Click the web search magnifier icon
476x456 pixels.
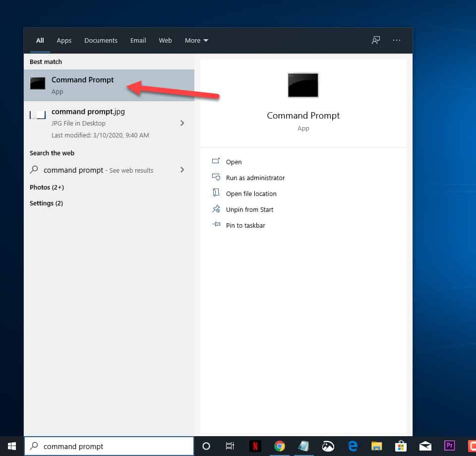click(x=34, y=170)
